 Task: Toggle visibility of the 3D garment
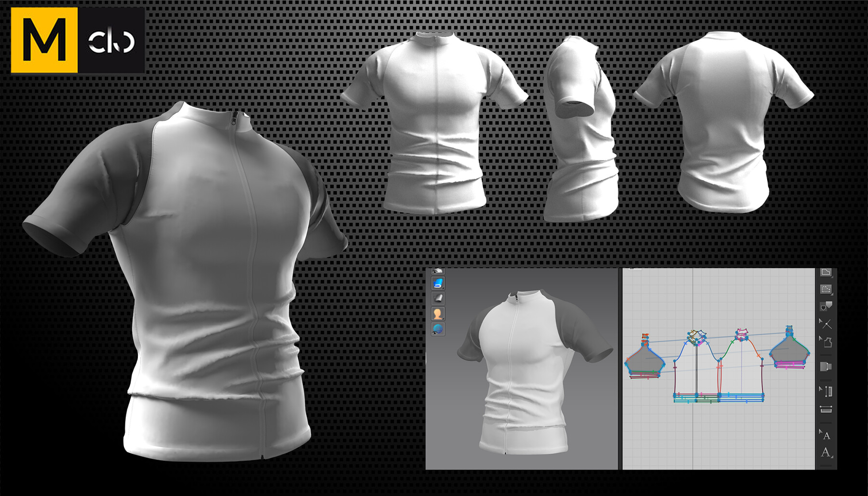coord(438,271)
